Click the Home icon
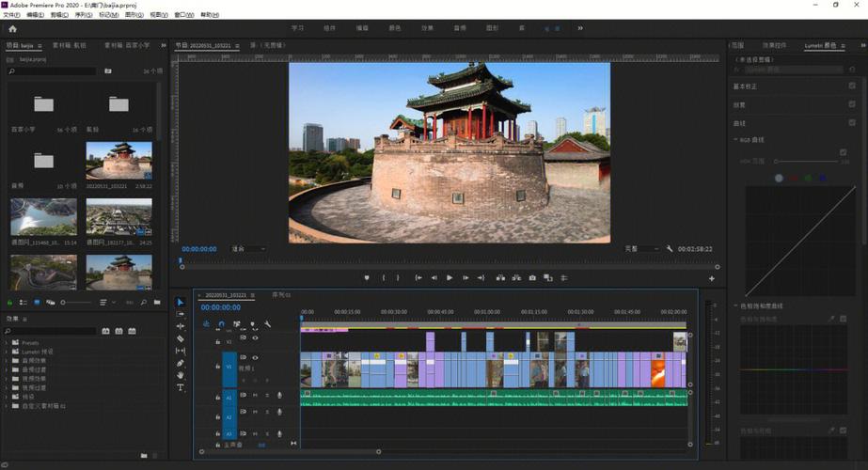This screenshot has width=868, height=470. 13,29
